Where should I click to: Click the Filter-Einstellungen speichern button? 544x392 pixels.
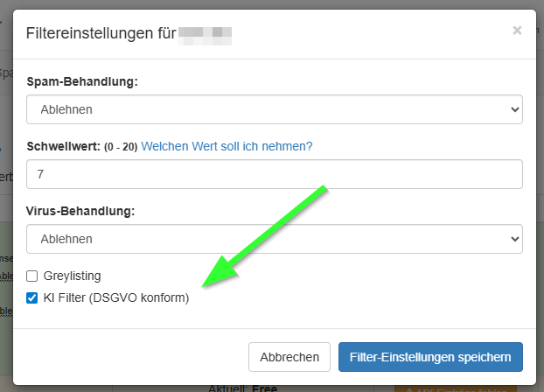pyautogui.click(x=430, y=357)
